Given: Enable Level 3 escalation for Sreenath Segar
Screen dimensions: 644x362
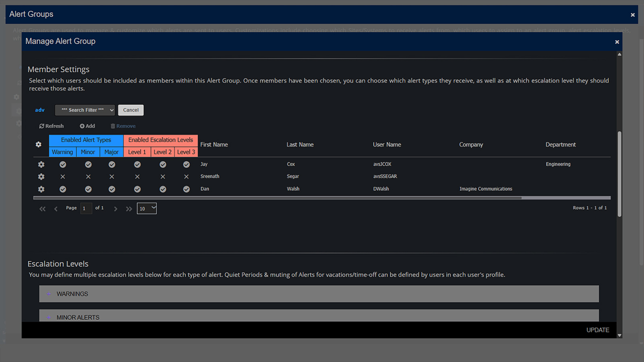Looking at the screenshot, I should tap(186, 177).
